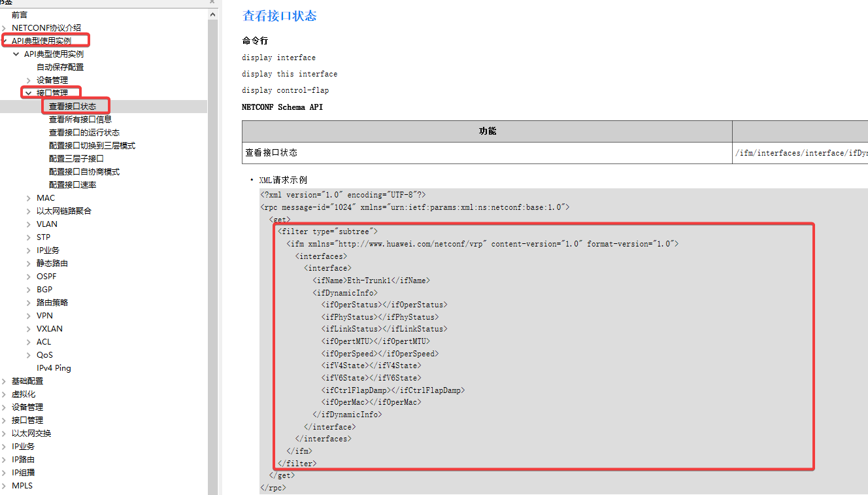Click the <?xml version="1.0" line
The image size is (868, 495).
click(343, 195)
